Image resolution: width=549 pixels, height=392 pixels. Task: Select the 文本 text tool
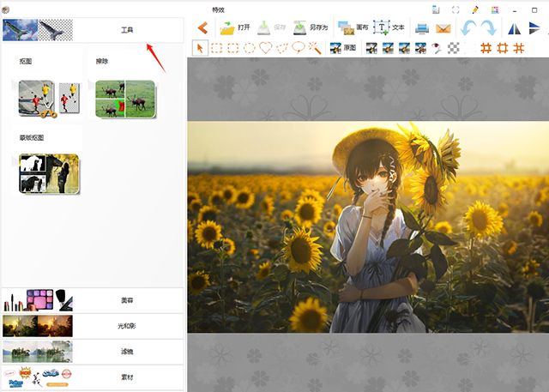click(x=390, y=28)
